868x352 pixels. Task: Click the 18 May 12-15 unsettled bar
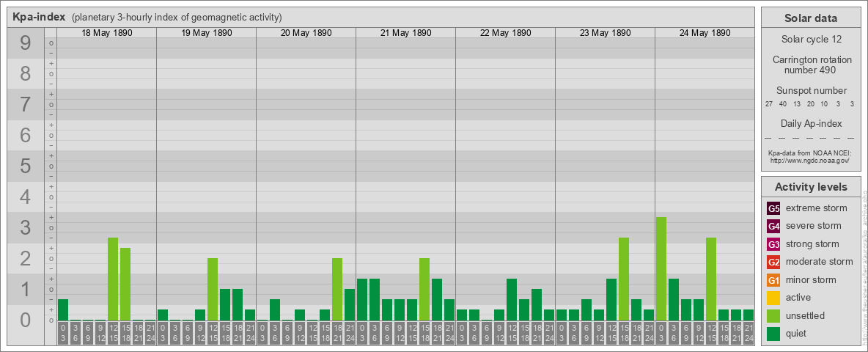click(x=113, y=279)
